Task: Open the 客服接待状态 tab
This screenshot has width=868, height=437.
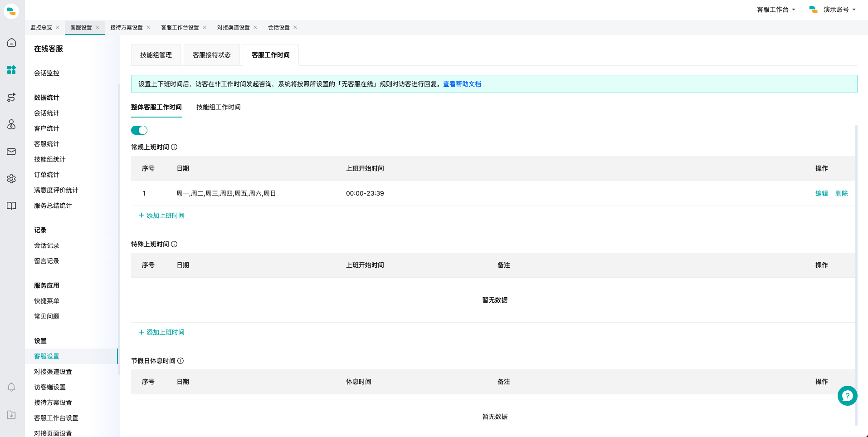Action: (x=212, y=55)
